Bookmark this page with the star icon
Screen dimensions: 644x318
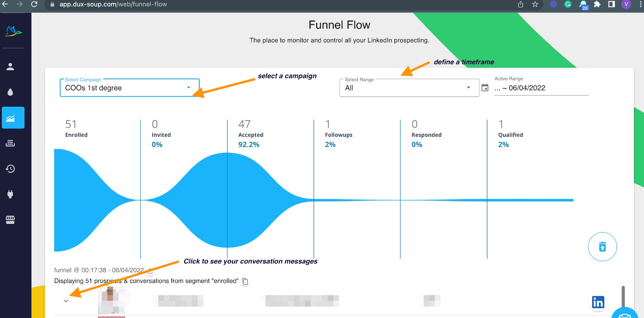(x=535, y=4)
